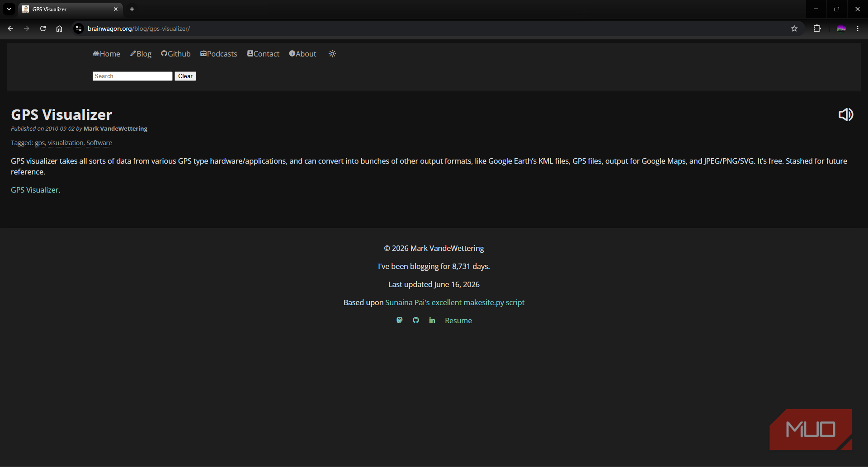Restore down the browser window
Image resolution: width=868 pixels, height=467 pixels.
click(x=837, y=9)
